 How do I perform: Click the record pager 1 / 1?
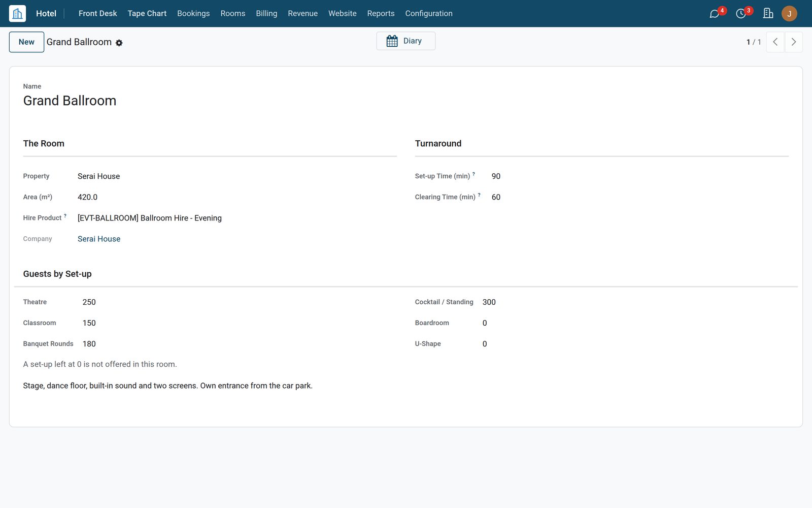[754, 42]
